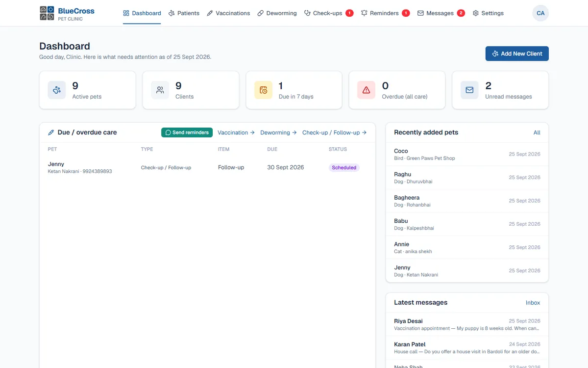Viewport: 588px width, 368px height.
Task: Click Jenny in the due care table
Action: pos(56,164)
